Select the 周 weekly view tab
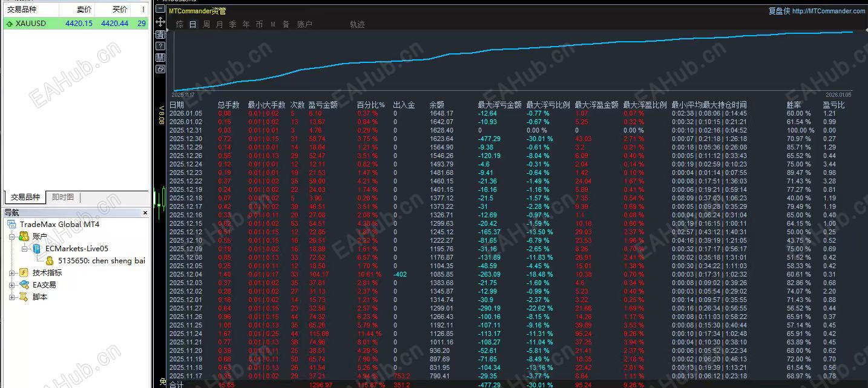 pos(206,24)
